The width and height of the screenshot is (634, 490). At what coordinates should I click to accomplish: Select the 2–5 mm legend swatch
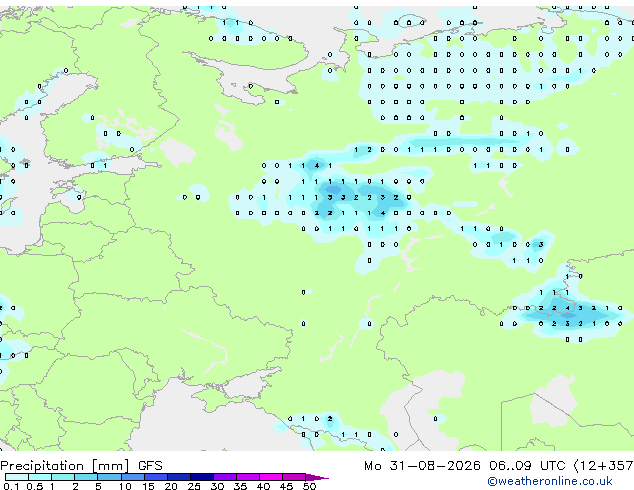pyautogui.click(x=86, y=477)
